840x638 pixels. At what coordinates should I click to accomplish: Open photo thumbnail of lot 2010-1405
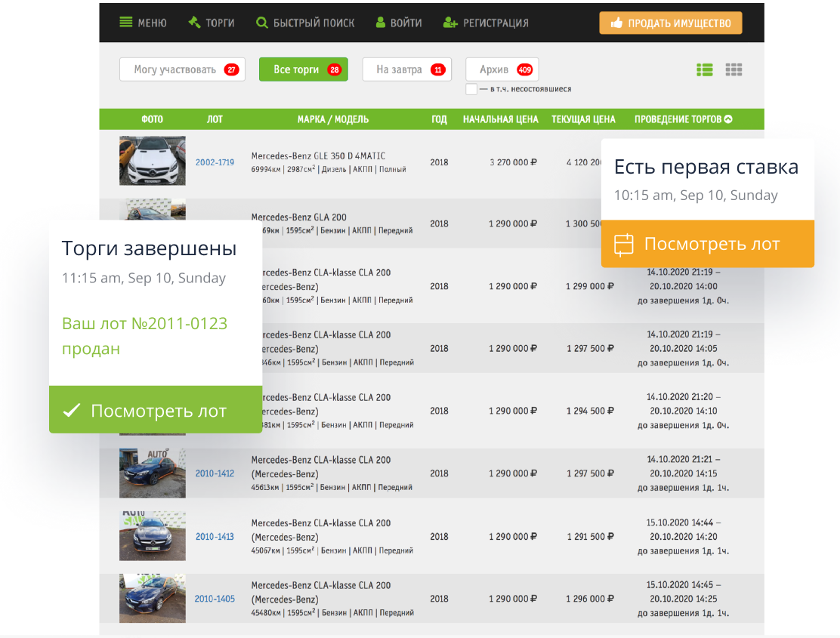pos(152,598)
